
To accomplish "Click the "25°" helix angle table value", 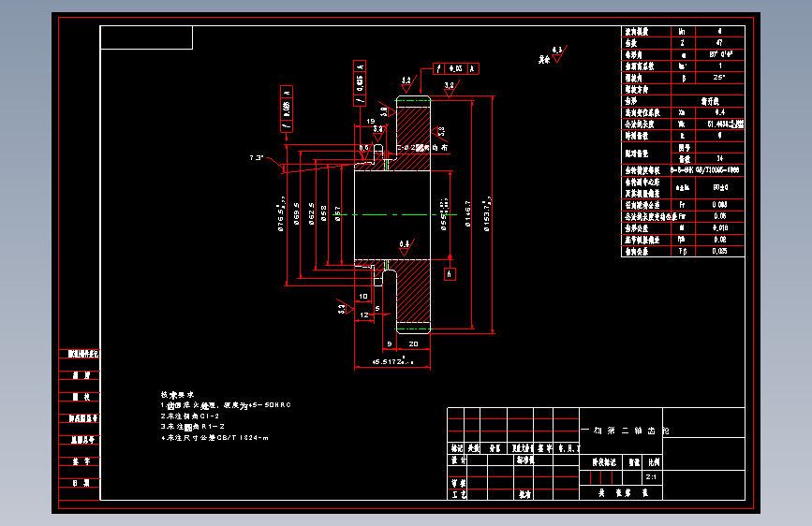I will click(x=719, y=77).
